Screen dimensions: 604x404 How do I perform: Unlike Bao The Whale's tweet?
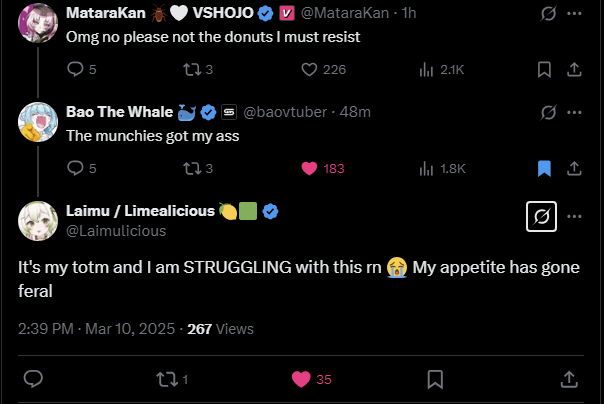(309, 168)
